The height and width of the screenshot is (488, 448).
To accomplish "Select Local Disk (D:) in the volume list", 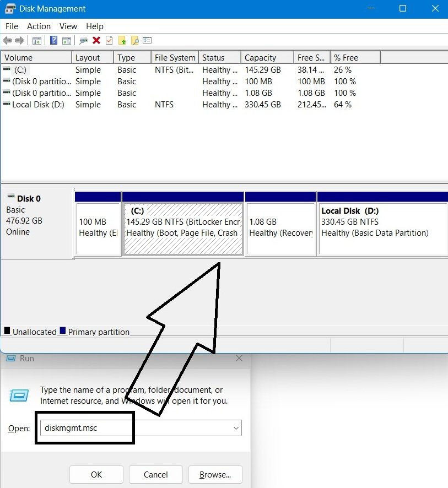I will 38,105.
